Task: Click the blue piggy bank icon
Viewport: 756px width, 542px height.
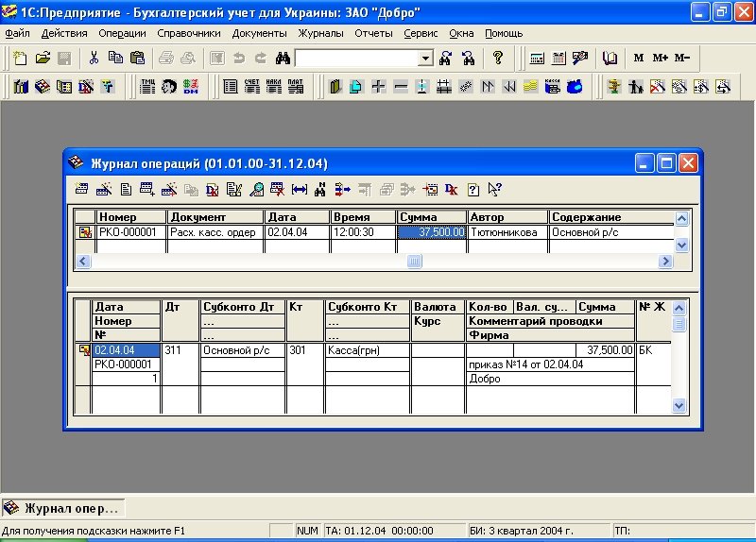Action: click(575, 87)
